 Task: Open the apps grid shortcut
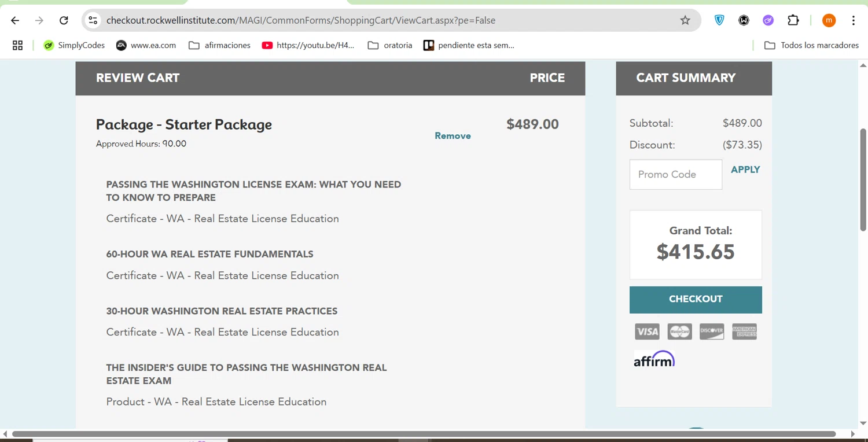[17, 45]
